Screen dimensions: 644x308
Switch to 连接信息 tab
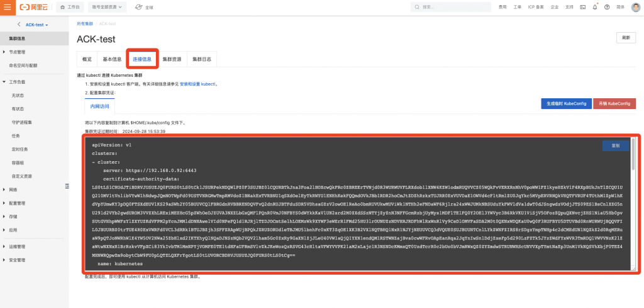[x=142, y=59]
